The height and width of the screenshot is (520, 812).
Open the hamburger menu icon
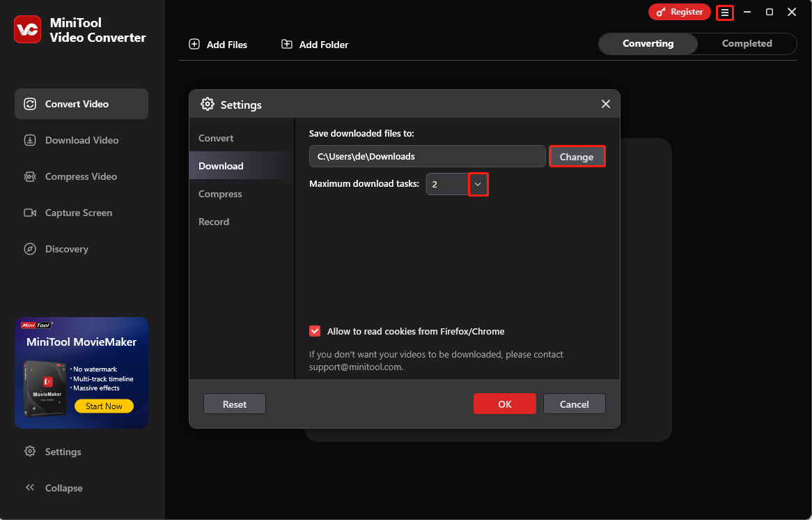tap(724, 13)
